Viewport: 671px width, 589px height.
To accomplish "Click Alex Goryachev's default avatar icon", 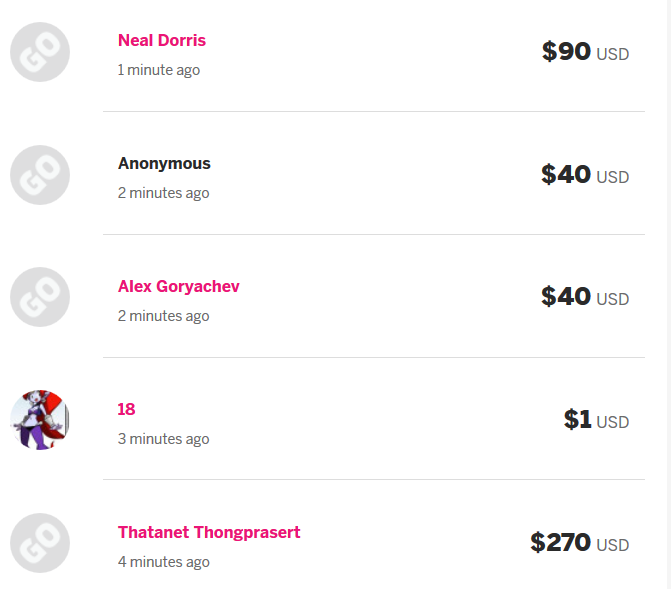I will (x=40, y=297).
